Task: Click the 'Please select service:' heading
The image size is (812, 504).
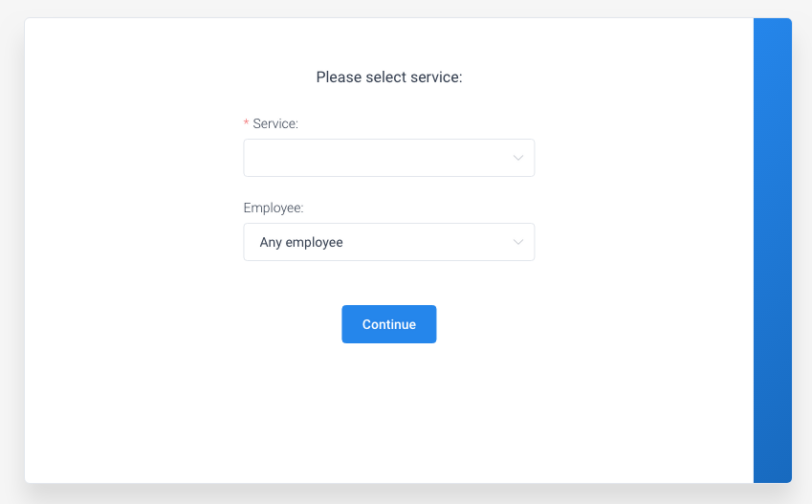Action: coord(389,77)
